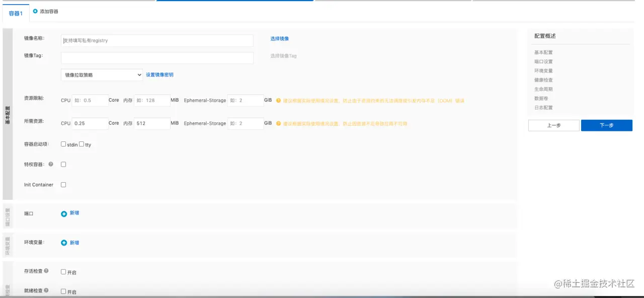Toggle the Init Container checkbox
Screen dimensions: 644x298
(63, 185)
